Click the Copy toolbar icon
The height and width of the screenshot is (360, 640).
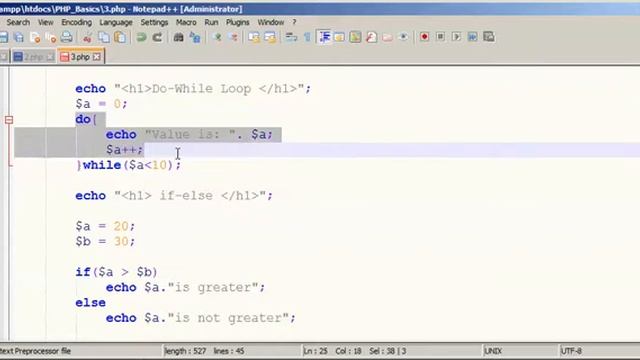(104, 38)
